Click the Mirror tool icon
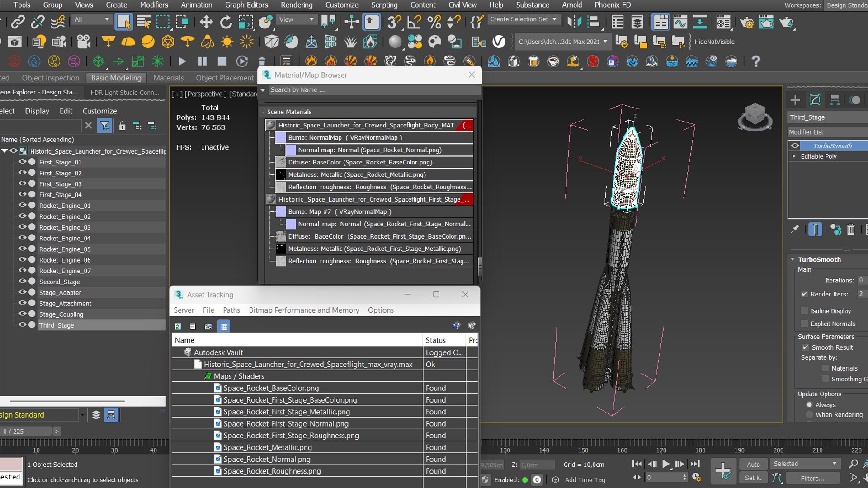This screenshot has height=488, width=868. pos(574,22)
